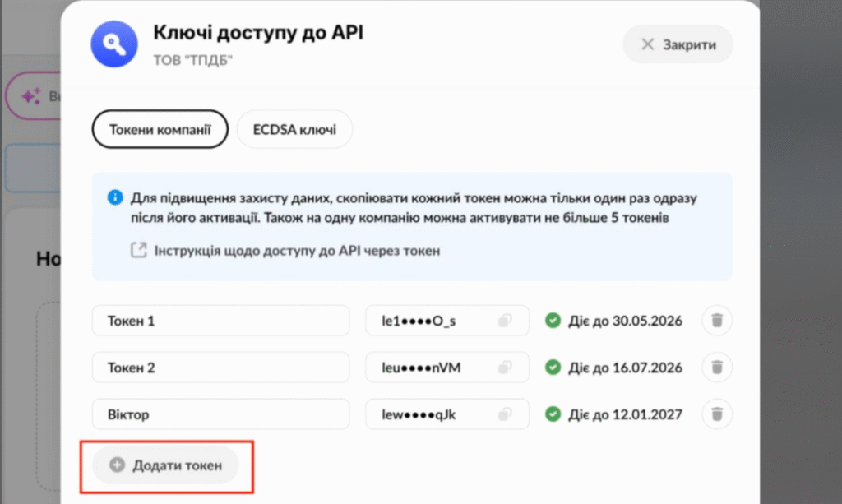The height and width of the screenshot is (504, 842).
Task: Click the sparkle icon behind the dialog
Action: (x=31, y=97)
